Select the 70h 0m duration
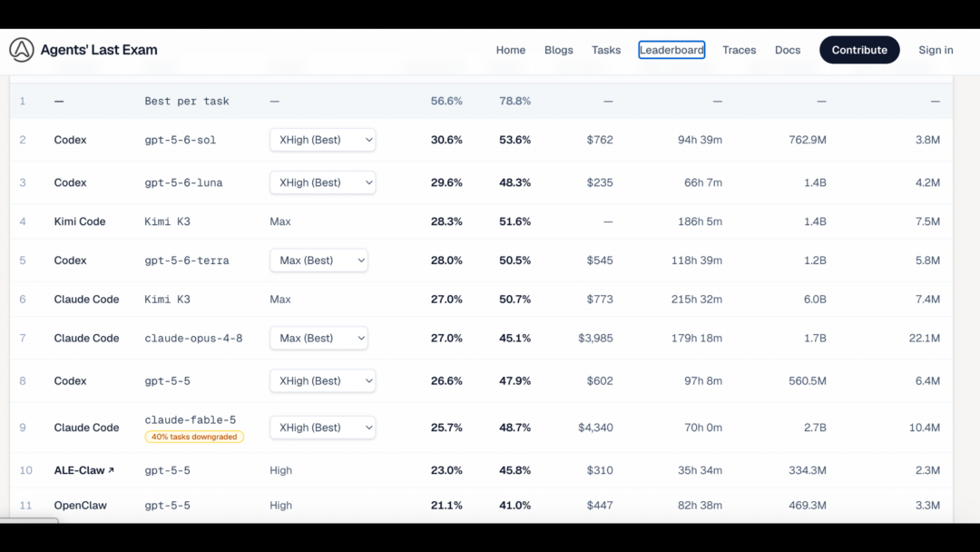 pos(703,428)
